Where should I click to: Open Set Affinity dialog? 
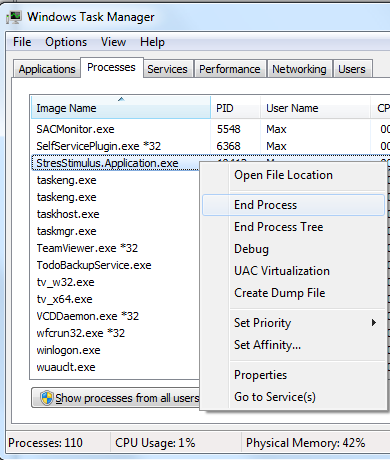coord(267,345)
